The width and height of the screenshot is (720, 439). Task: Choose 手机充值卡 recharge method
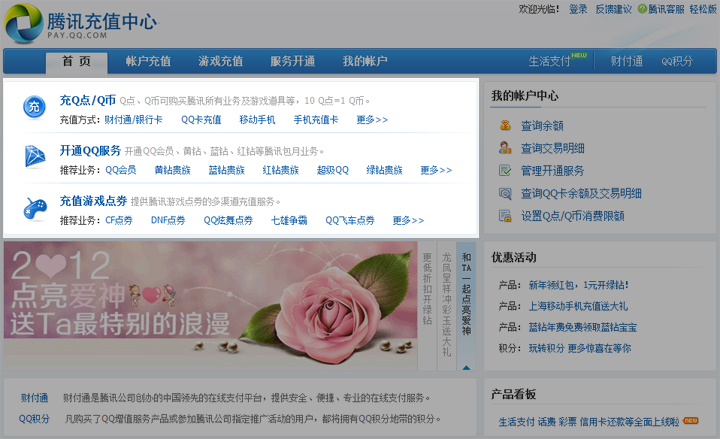[316, 120]
